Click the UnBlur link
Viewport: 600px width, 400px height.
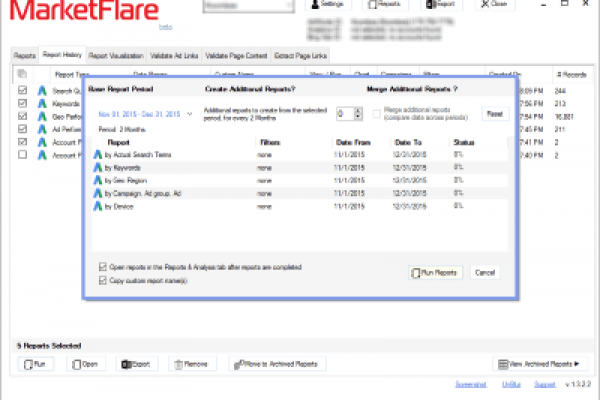pos(511,384)
